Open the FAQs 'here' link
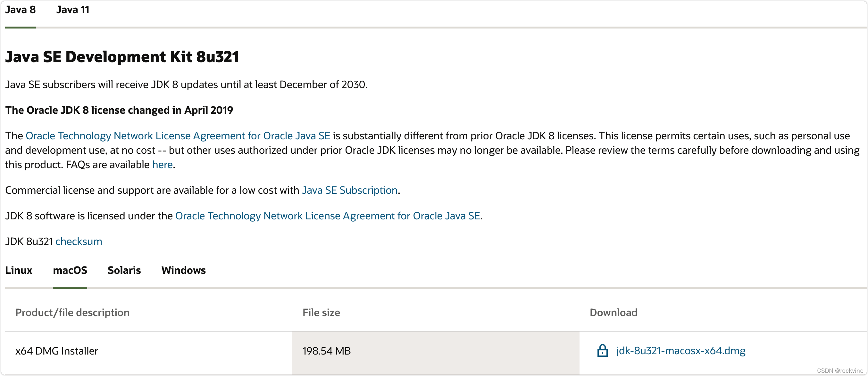 click(x=163, y=165)
